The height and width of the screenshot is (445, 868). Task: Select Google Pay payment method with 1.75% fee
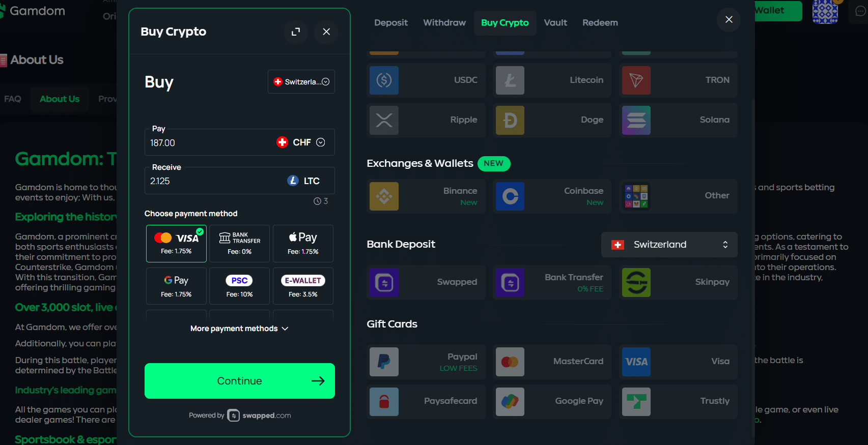click(176, 286)
